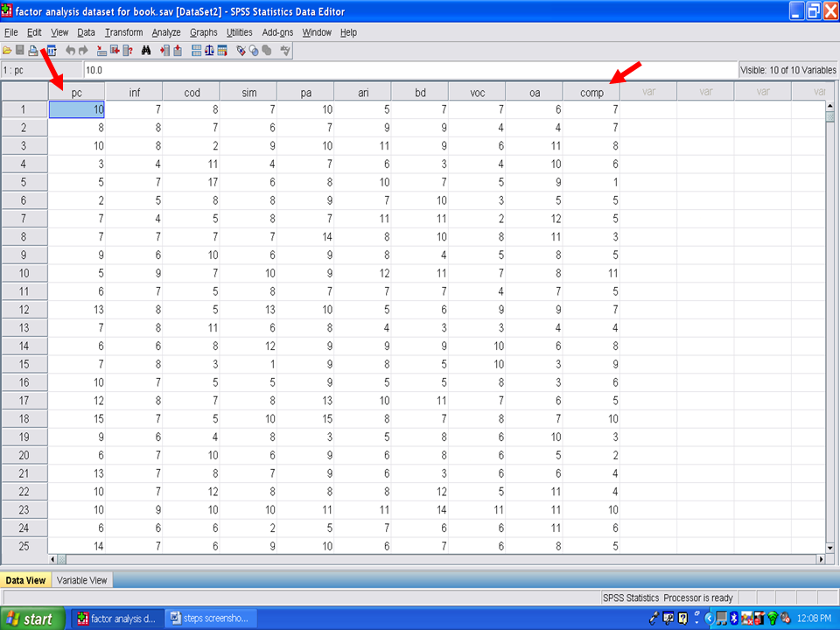Print the dataset using the printer icon
The width and height of the screenshot is (840, 630).
33,51
